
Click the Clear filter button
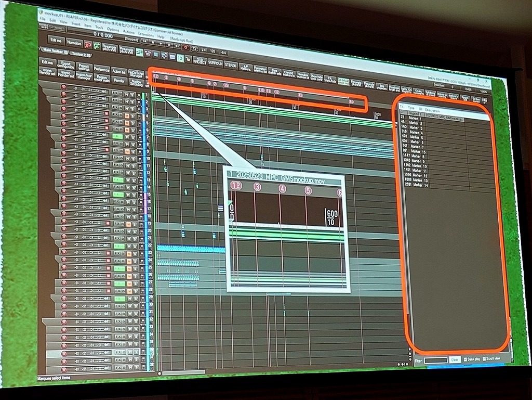pos(455,359)
